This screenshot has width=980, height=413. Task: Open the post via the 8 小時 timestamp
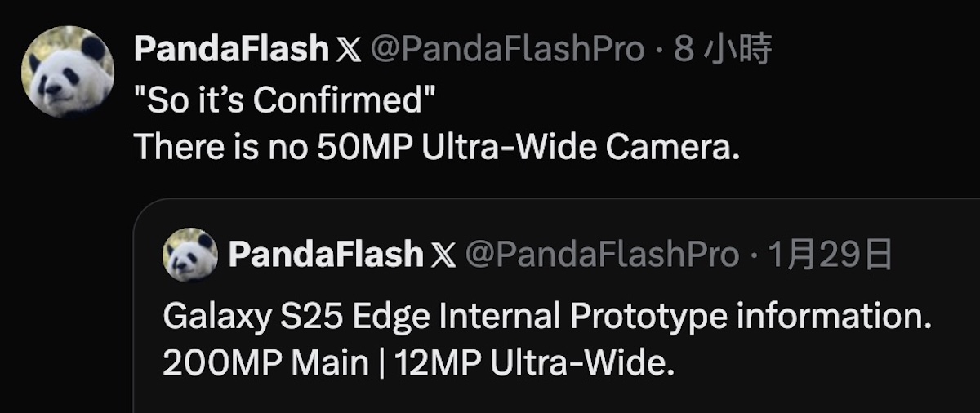724,51
